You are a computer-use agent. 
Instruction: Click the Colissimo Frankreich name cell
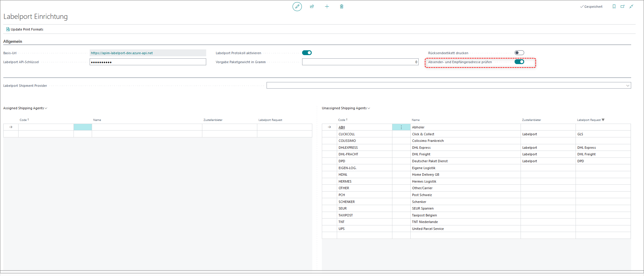pos(466,141)
